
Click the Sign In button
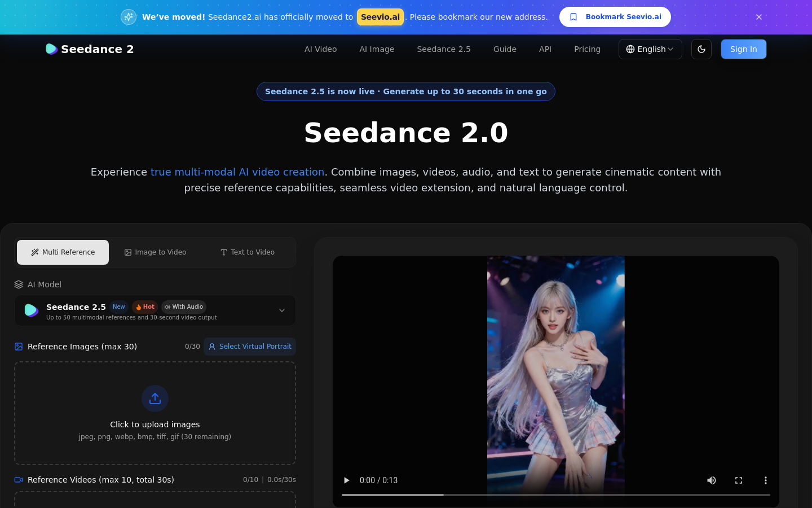click(x=744, y=49)
